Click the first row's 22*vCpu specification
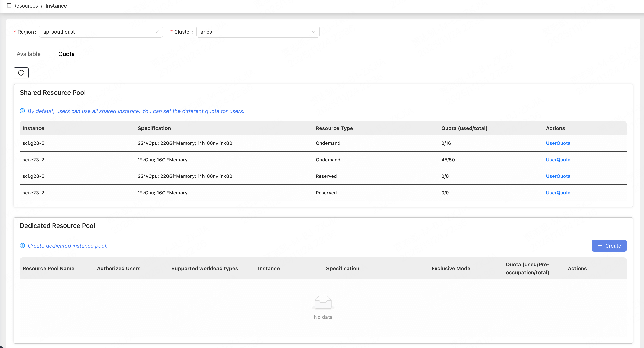 point(185,143)
